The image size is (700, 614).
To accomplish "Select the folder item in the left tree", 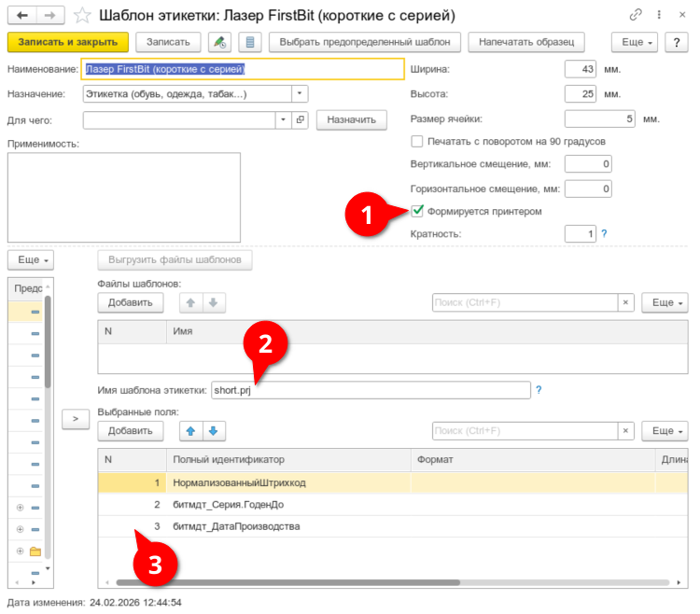I will 35,551.
